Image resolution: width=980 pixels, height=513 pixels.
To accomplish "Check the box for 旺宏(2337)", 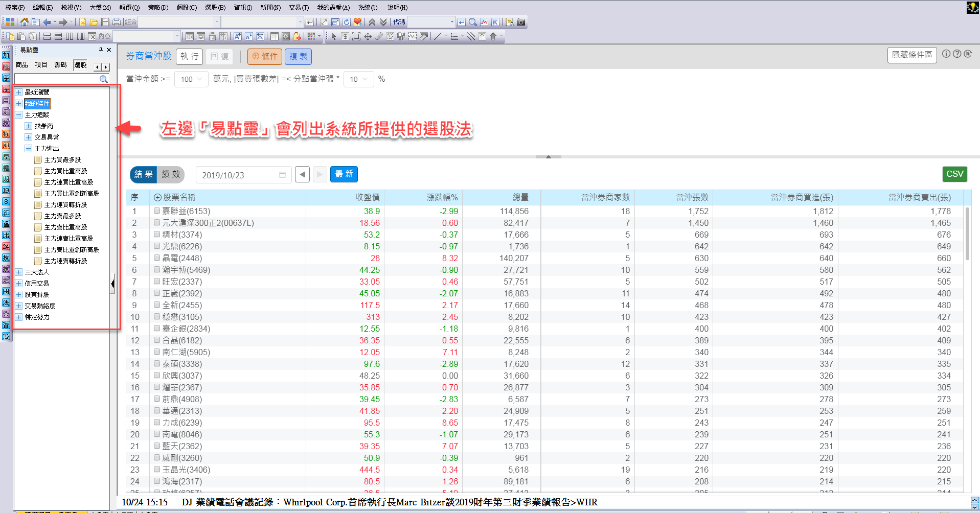I will pos(157,281).
